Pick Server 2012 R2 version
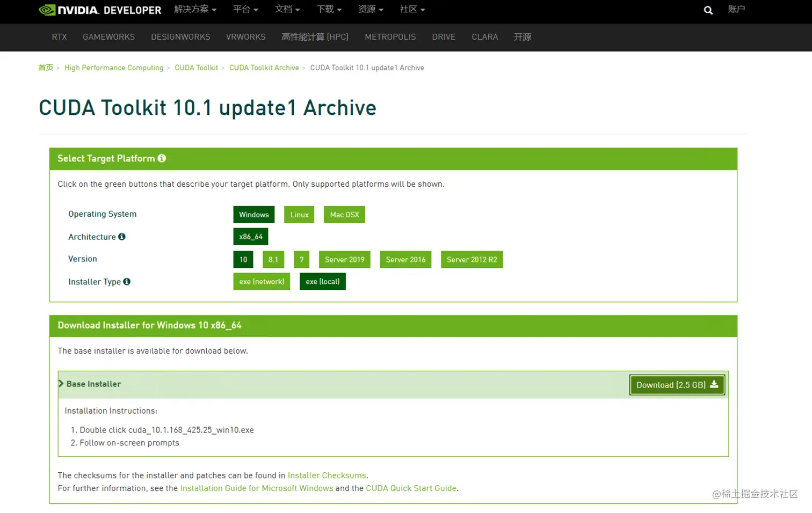The width and height of the screenshot is (812, 513). coord(472,259)
